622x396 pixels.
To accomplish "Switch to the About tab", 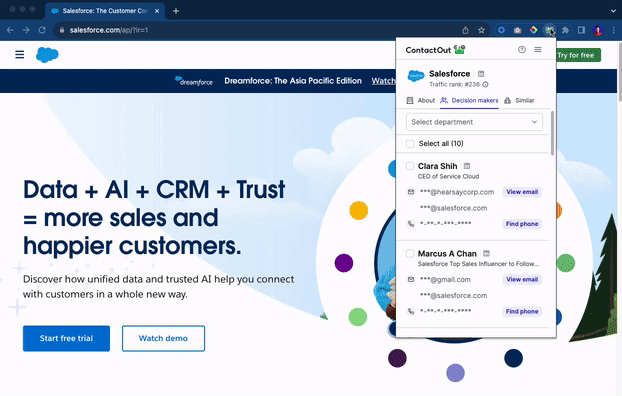I will (x=421, y=101).
